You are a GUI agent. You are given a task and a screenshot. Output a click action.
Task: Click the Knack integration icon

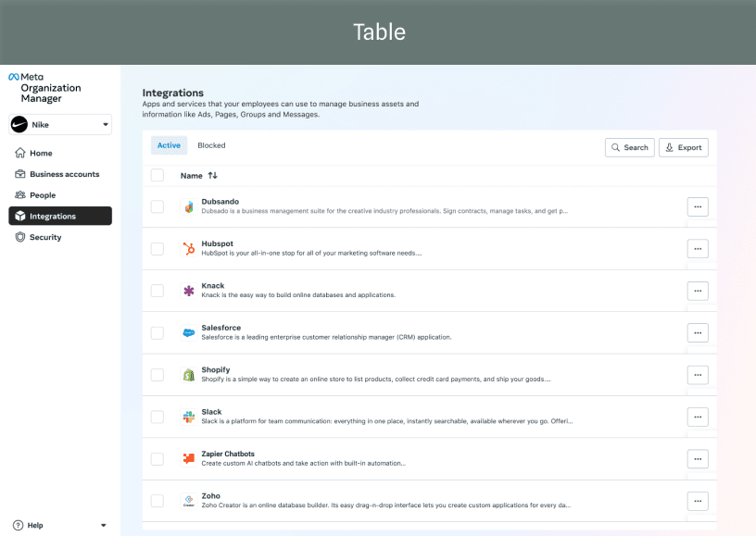coord(189,290)
